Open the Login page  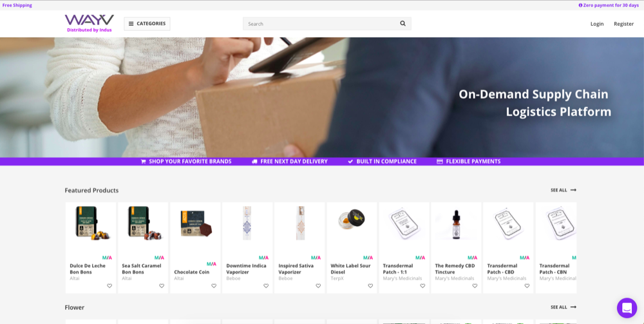[x=597, y=24]
